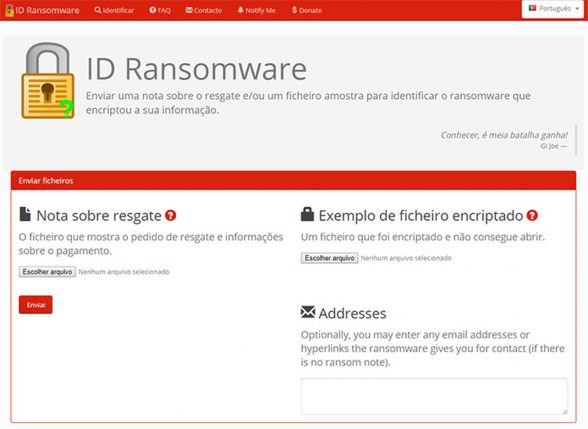
Task: Open the Donate page
Action: [x=307, y=10]
